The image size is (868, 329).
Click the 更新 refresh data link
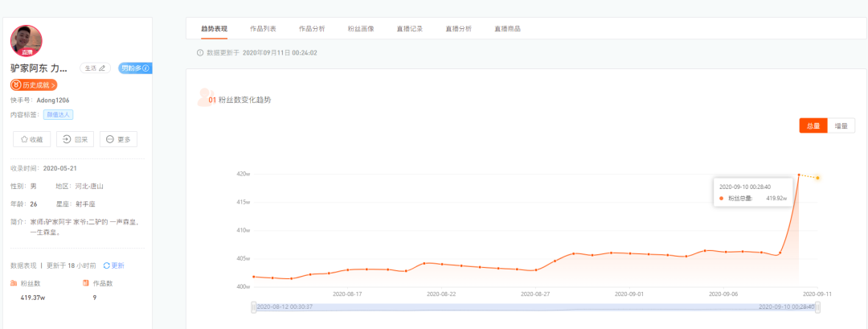pyautogui.click(x=118, y=266)
